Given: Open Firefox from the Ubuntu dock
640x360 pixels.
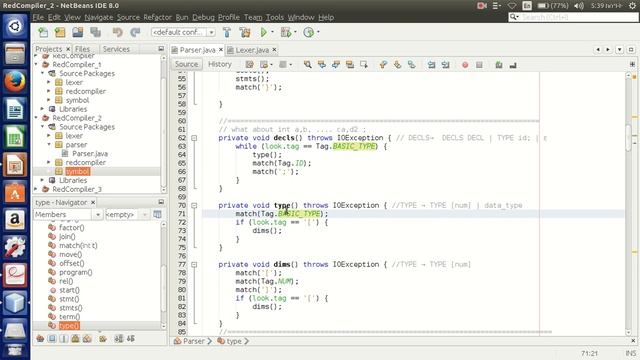Looking at the screenshot, I should (x=15, y=81).
